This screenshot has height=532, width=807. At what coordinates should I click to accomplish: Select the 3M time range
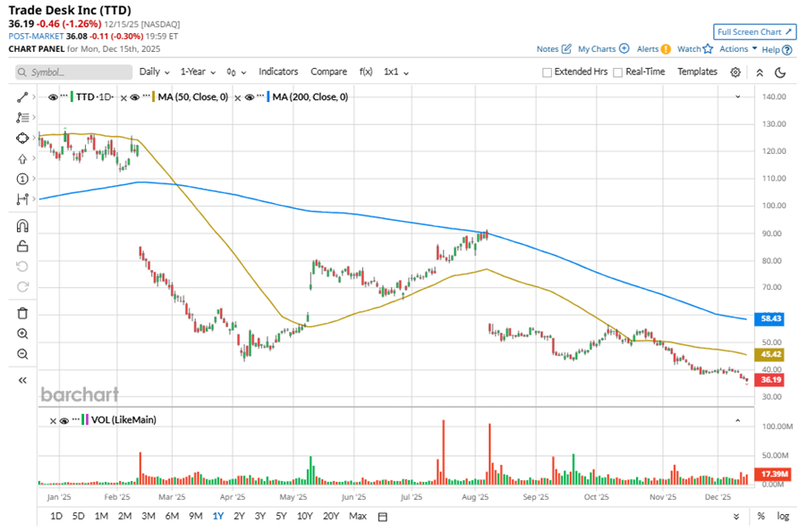pos(149,516)
